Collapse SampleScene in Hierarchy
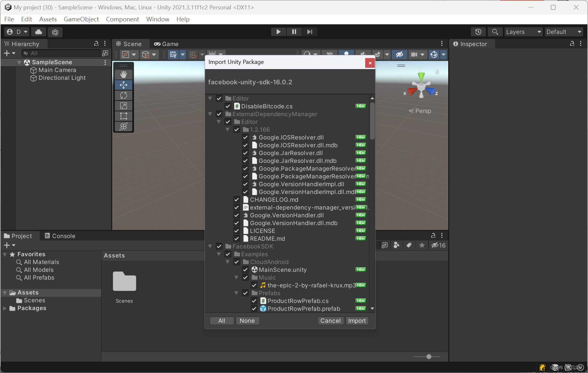Screen dimensions: 588x373 (19, 62)
